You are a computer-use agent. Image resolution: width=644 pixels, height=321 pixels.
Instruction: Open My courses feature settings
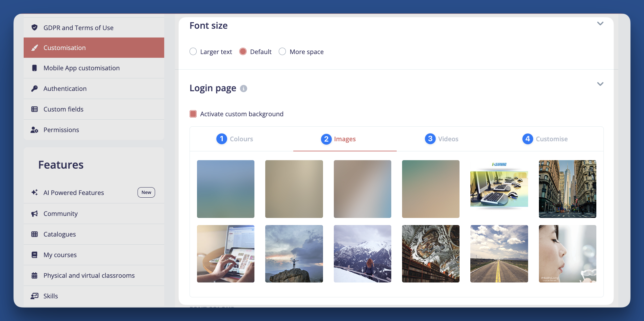pyautogui.click(x=94, y=255)
